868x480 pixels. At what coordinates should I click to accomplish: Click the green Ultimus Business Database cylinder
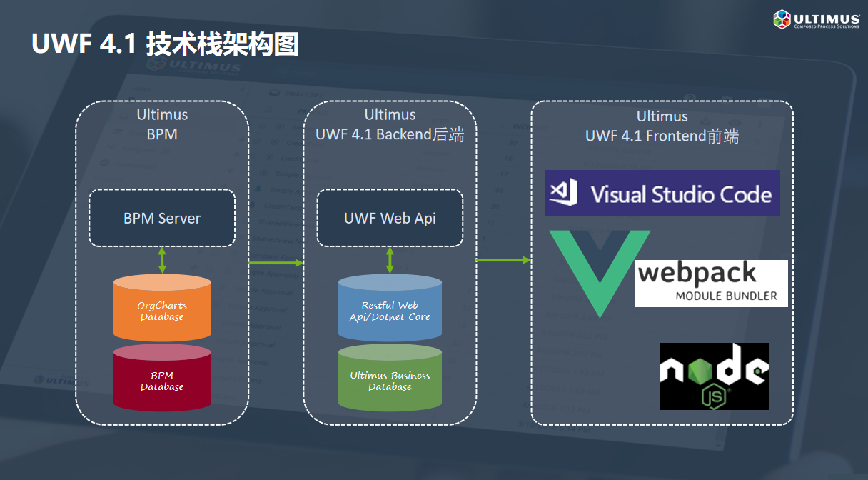390,378
